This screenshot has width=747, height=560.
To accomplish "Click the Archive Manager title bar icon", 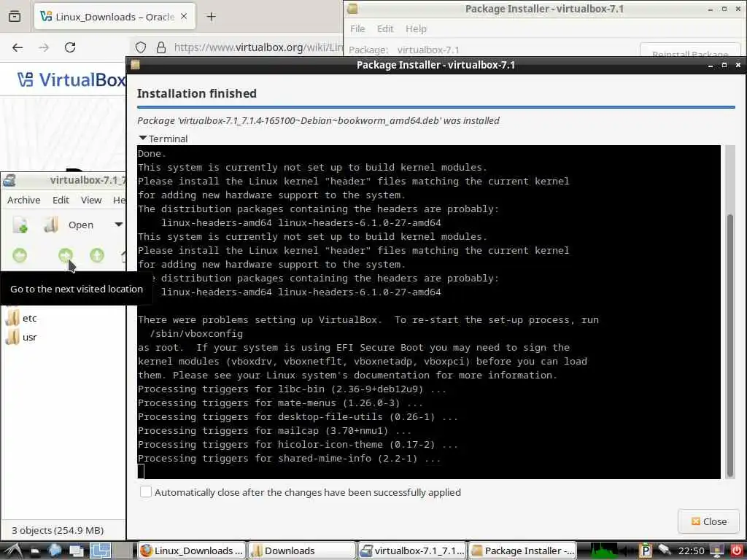I will click(9, 180).
